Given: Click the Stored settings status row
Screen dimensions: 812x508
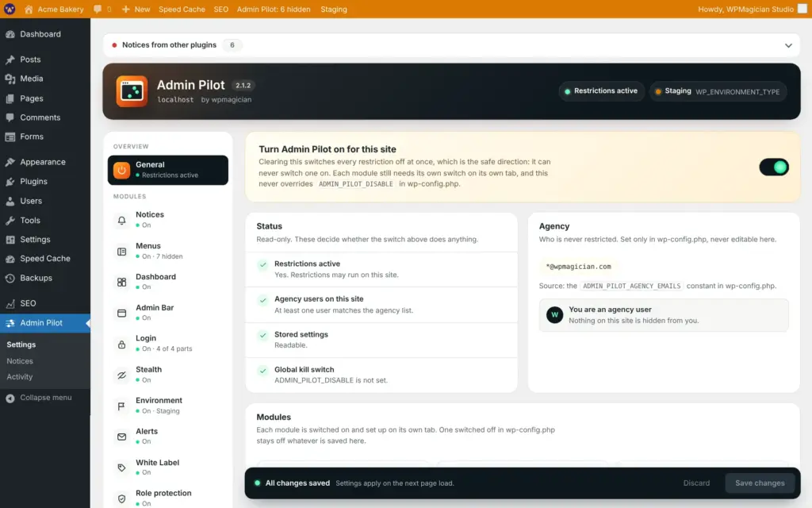Looking at the screenshot, I should point(381,340).
